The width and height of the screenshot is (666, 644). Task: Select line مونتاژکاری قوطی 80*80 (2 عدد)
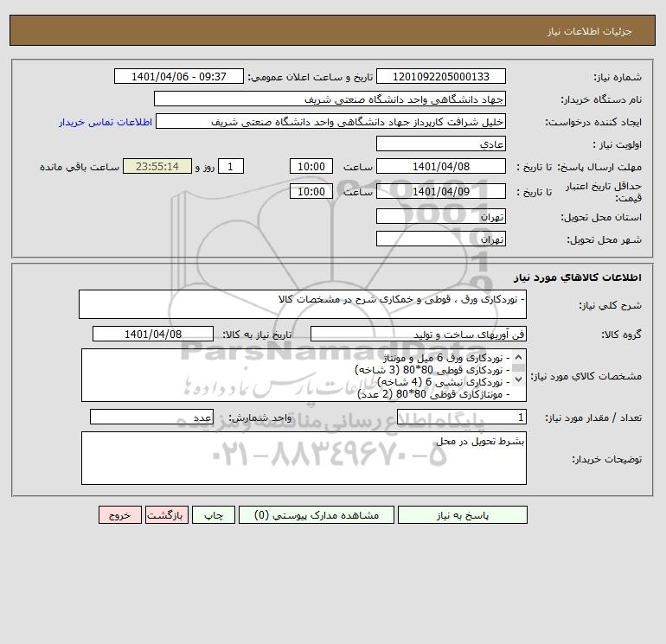coord(433,394)
